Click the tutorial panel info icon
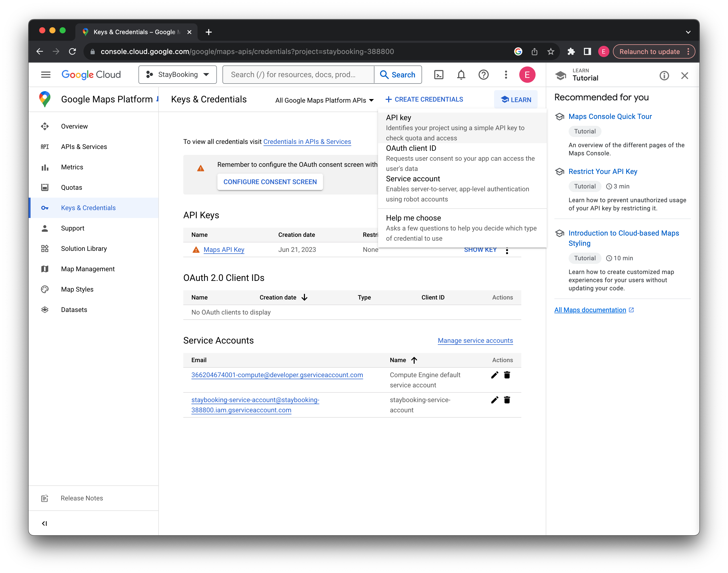728x573 pixels. (x=664, y=75)
